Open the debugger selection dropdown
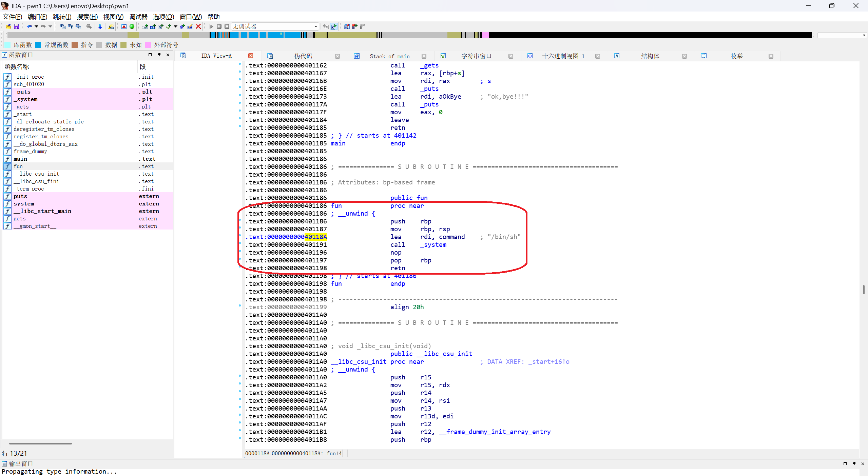The image size is (868, 476). [316, 26]
